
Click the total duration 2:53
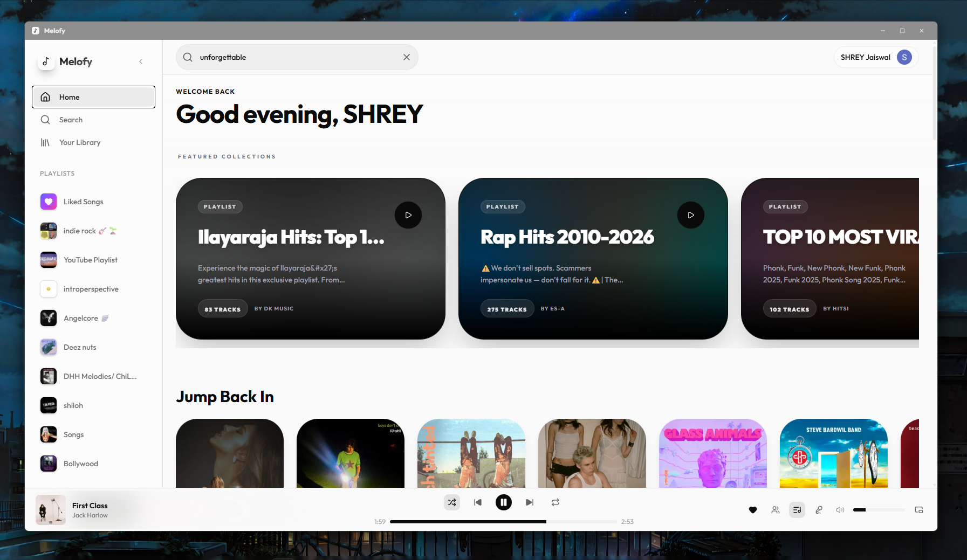627,522
